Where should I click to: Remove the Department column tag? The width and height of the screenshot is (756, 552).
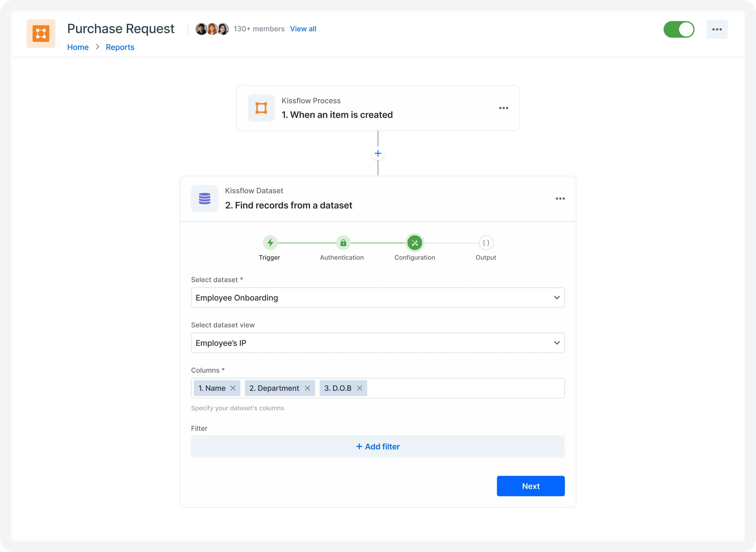308,388
